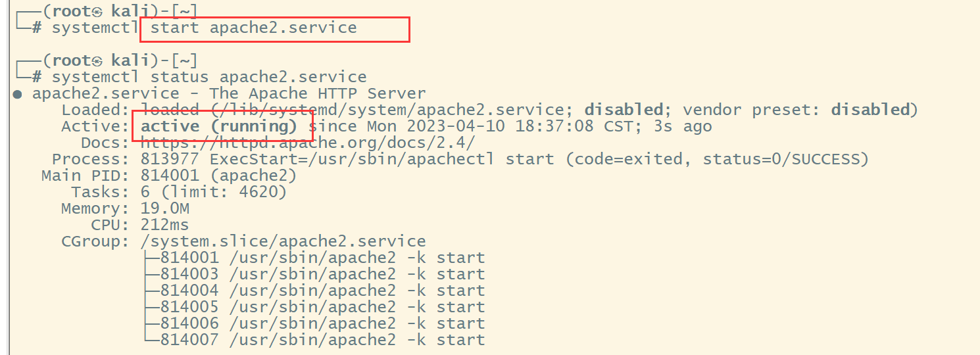Image resolution: width=980 pixels, height=355 pixels.
Task: Click the 'active (running)' status text
Action: point(219,126)
